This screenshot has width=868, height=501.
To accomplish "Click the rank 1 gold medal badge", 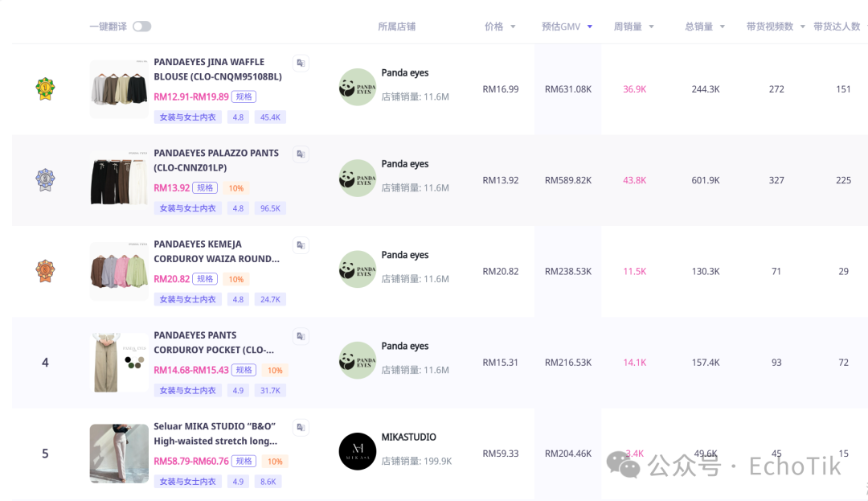I will 45,88.
